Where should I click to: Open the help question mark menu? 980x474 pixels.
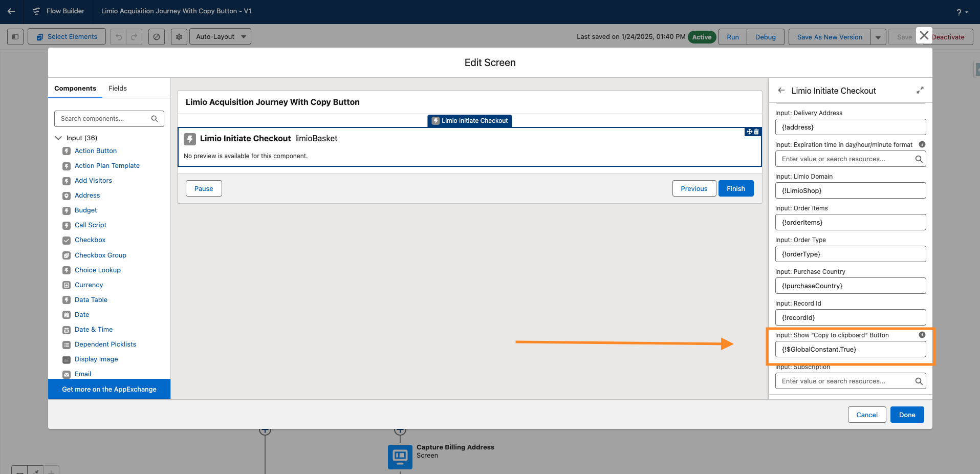962,12
